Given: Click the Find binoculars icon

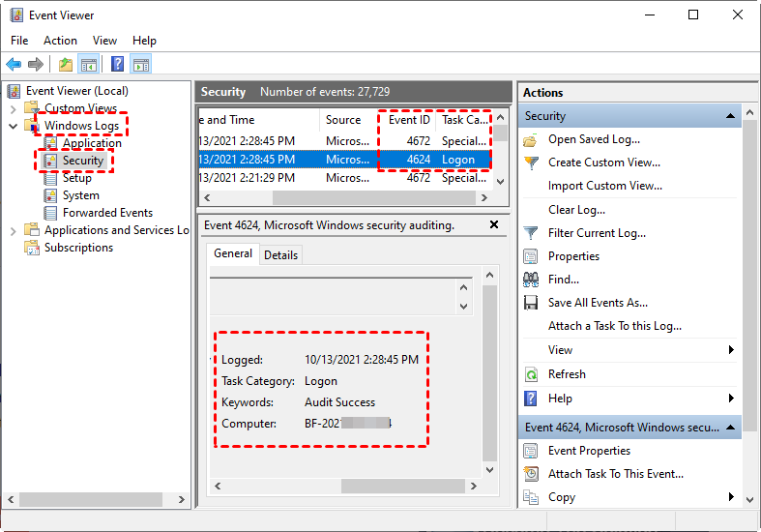Looking at the screenshot, I should coord(531,280).
